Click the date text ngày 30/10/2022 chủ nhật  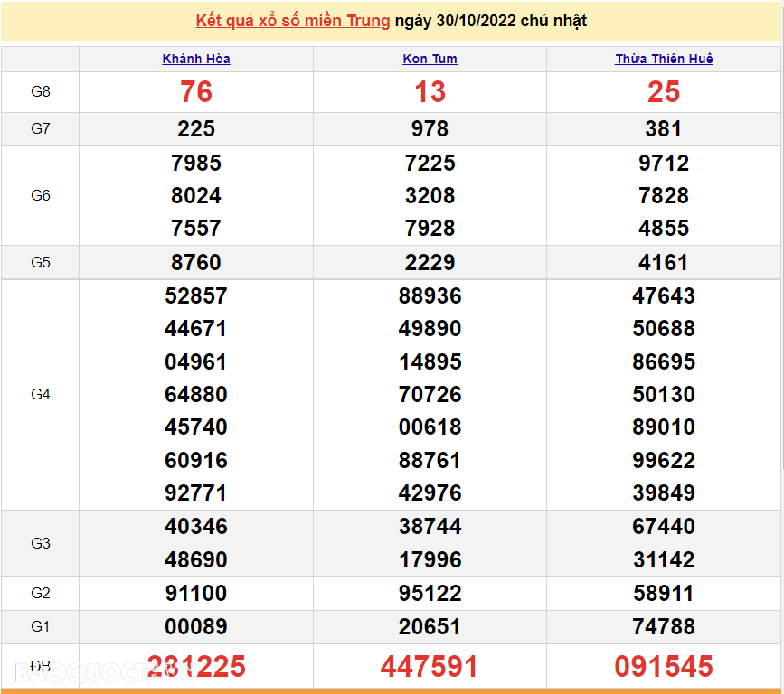[491, 21]
